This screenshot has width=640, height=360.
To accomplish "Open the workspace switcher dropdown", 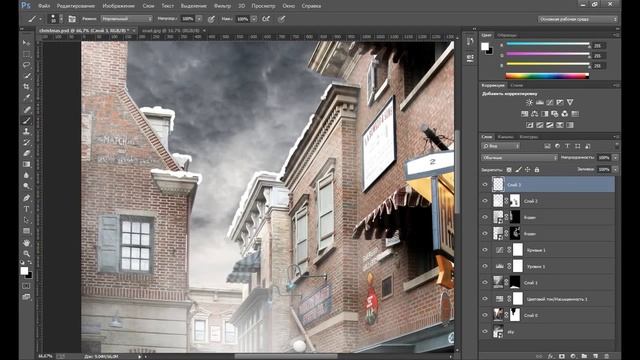I will tap(578, 19).
